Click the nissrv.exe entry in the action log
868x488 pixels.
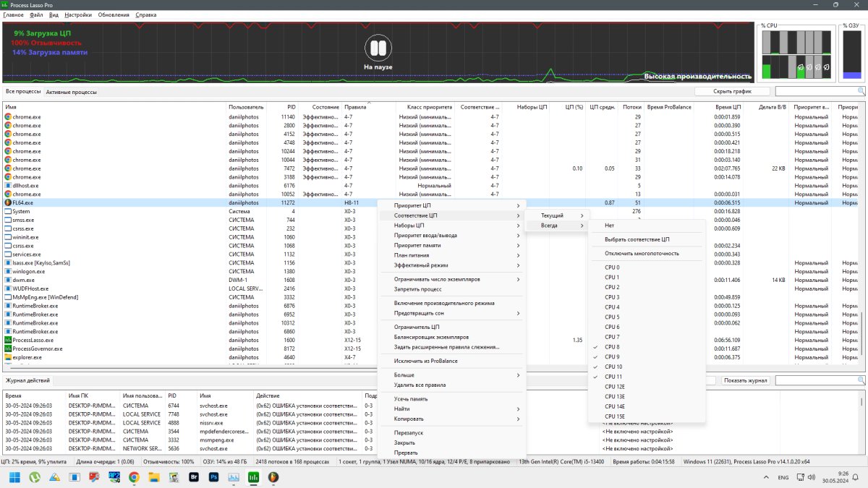point(209,423)
